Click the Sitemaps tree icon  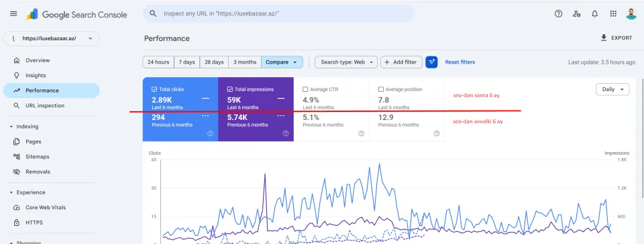click(16, 157)
